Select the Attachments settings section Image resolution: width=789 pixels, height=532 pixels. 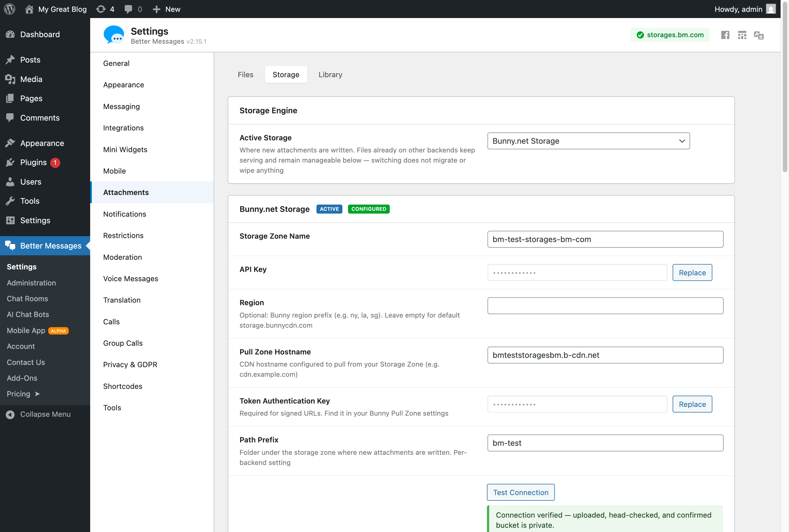pyautogui.click(x=152, y=192)
